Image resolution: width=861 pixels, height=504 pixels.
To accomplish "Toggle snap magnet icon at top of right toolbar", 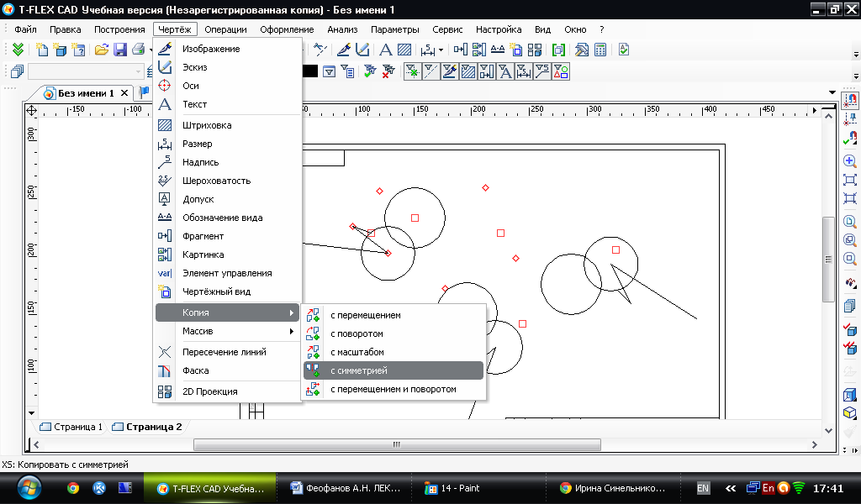I will pos(850,100).
